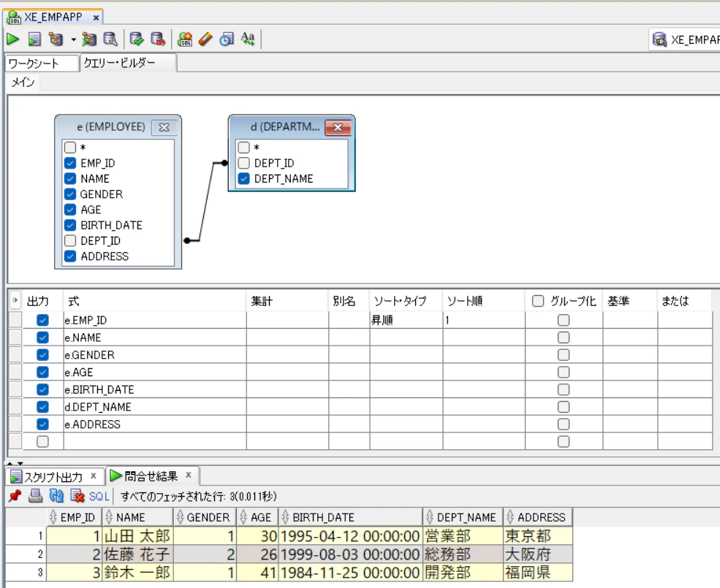Sort results by DEPT_NAME column header
Screen dimensions: 720x588
463,517
